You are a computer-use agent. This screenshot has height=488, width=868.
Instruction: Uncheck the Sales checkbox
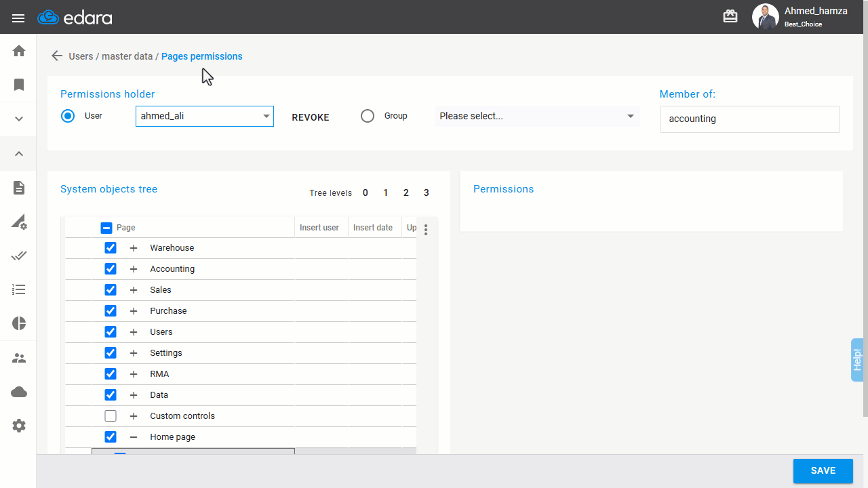(111, 290)
